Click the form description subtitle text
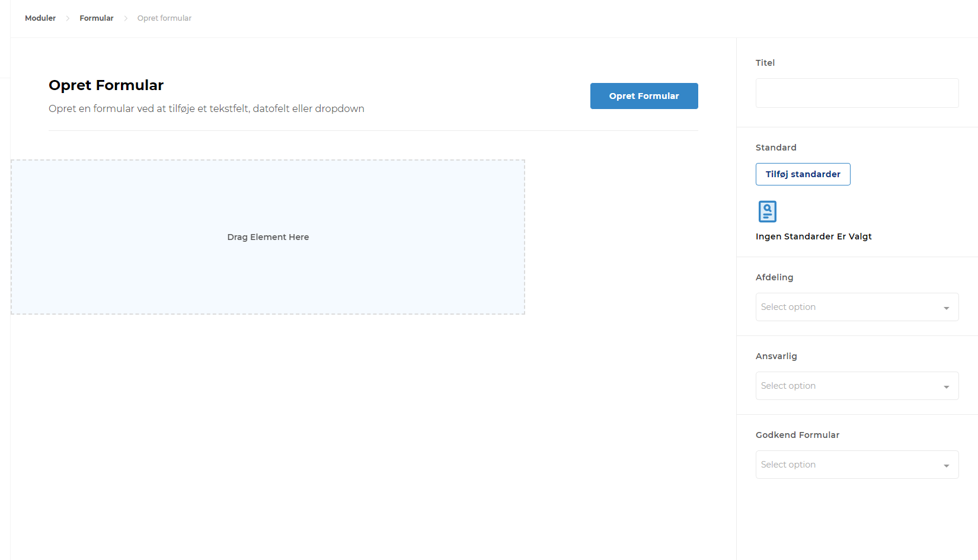Viewport: 978px width, 560px height. point(206,109)
